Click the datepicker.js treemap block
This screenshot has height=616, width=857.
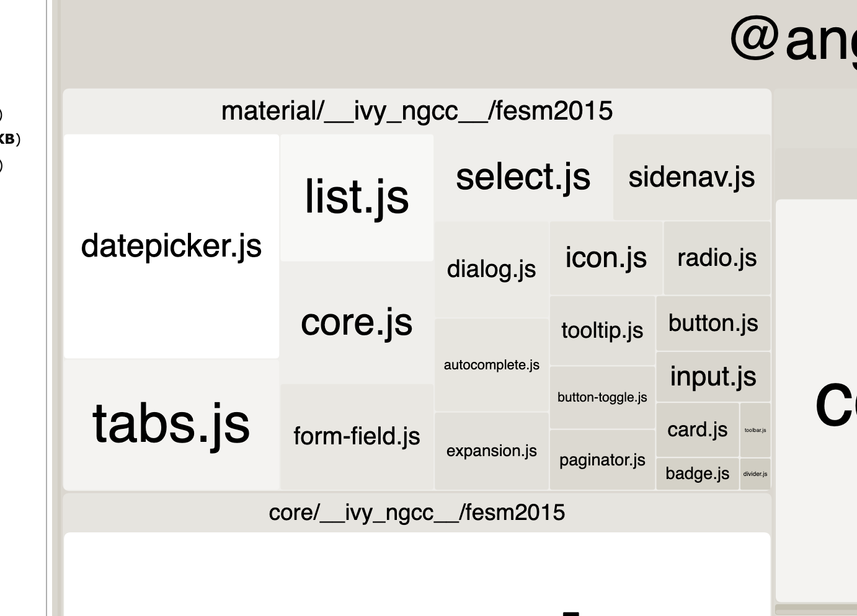coord(171,246)
